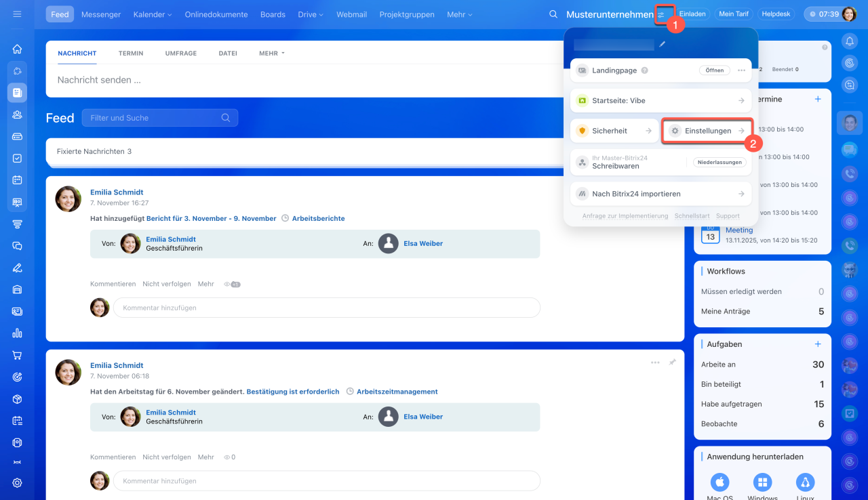The image size is (868, 500).
Task: Add a task with Aufgaben plus icon
Action: tap(818, 344)
